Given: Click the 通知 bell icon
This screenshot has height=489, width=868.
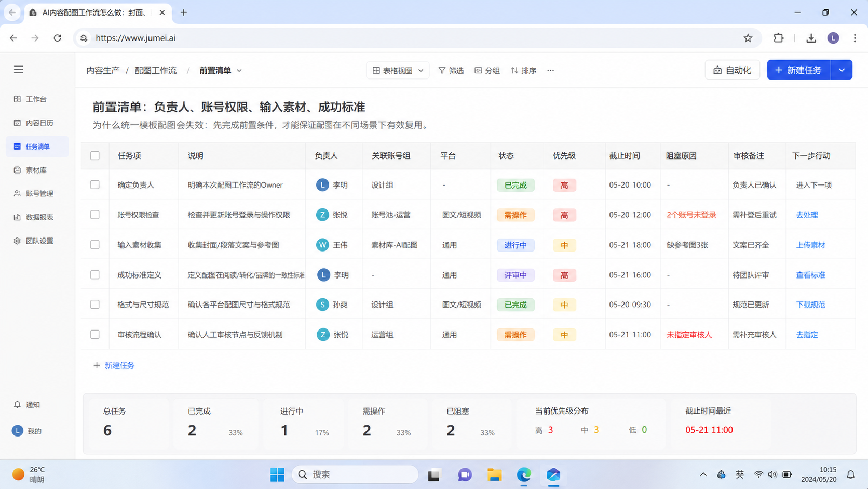Looking at the screenshot, I should (17, 404).
